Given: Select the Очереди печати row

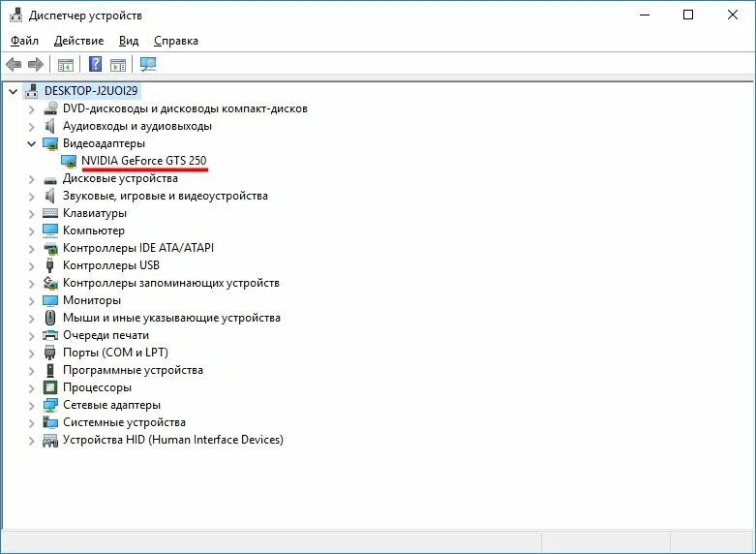Looking at the screenshot, I should click(106, 335).
